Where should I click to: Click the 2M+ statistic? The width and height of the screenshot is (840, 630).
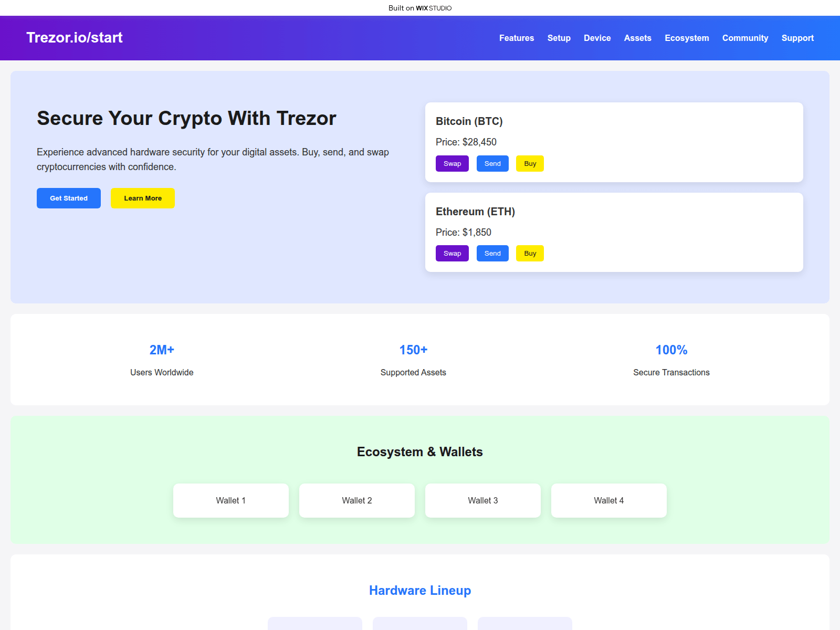[x=162, y=350]
